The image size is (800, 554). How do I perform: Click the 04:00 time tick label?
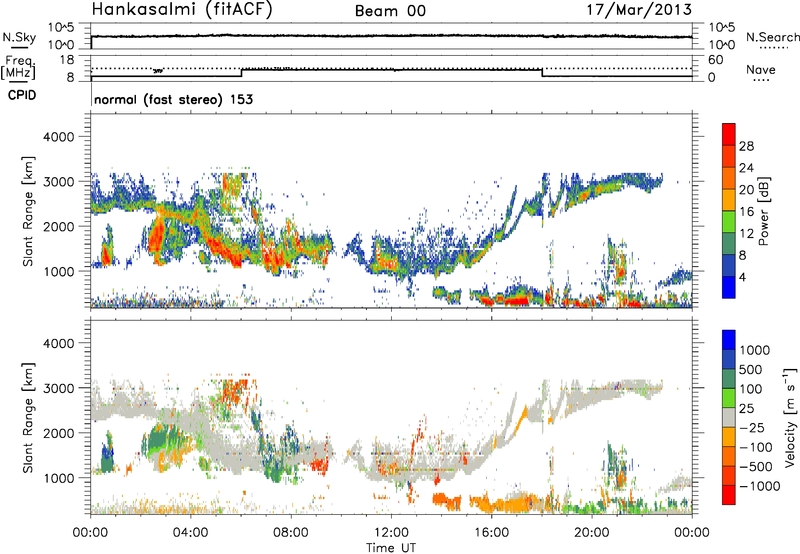[190, 533]
